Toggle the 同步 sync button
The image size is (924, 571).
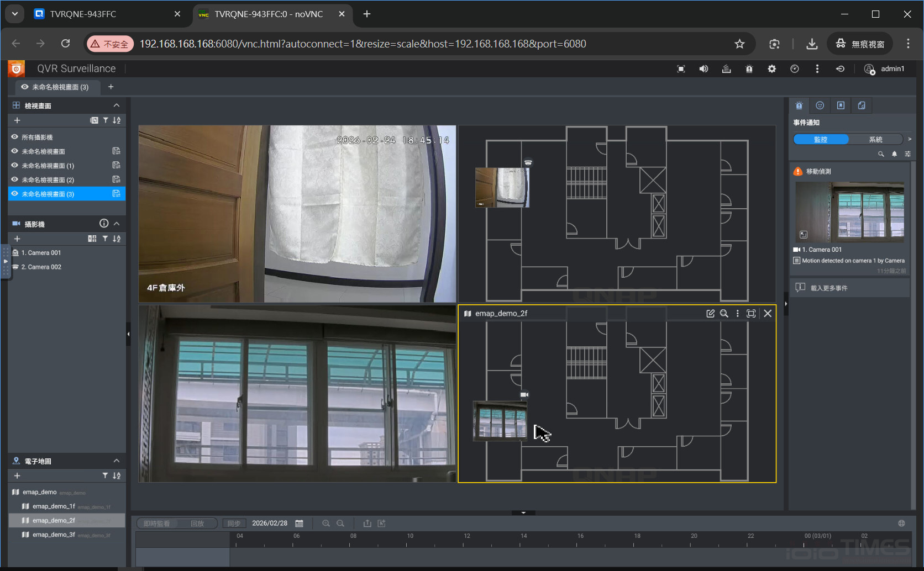click(x=234, y=524)
